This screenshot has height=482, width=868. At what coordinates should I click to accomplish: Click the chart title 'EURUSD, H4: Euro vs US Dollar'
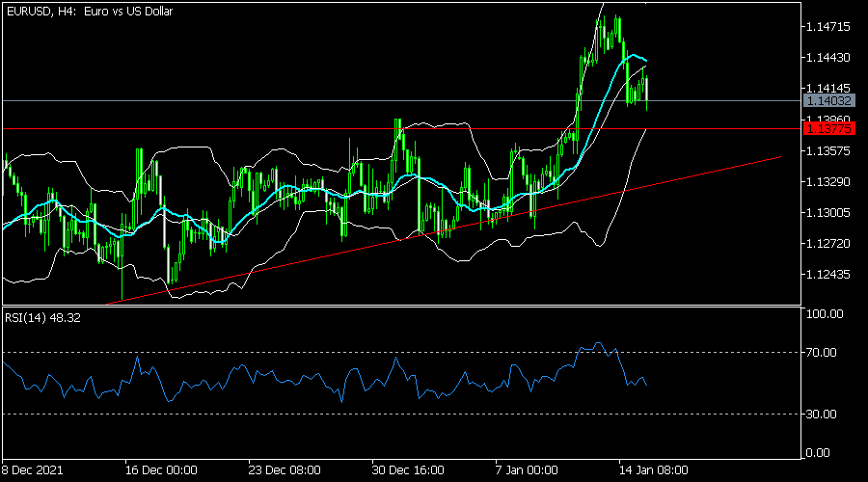tap(89, 11)
